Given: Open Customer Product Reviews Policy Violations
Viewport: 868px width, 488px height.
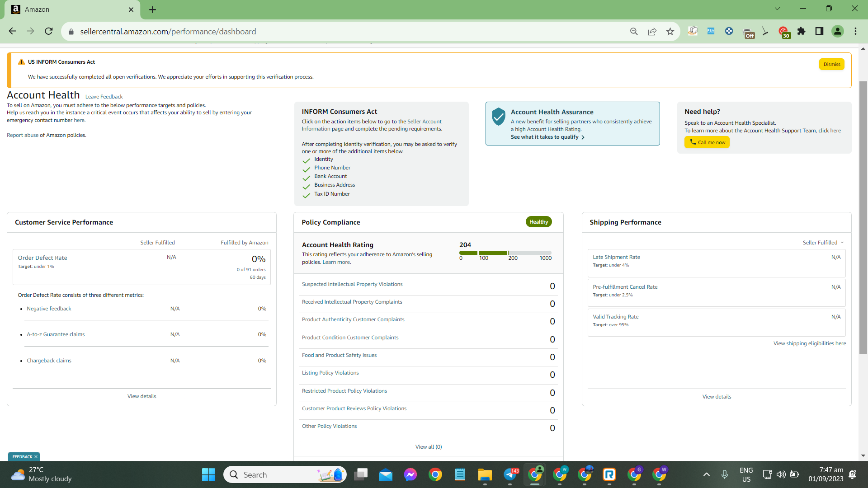Looking at the screenshot, I should [354, 408].
